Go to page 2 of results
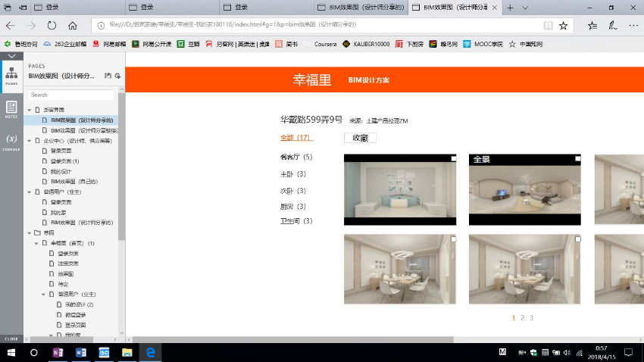The height and width of the screenshot is (362, 644). [523, 317]
